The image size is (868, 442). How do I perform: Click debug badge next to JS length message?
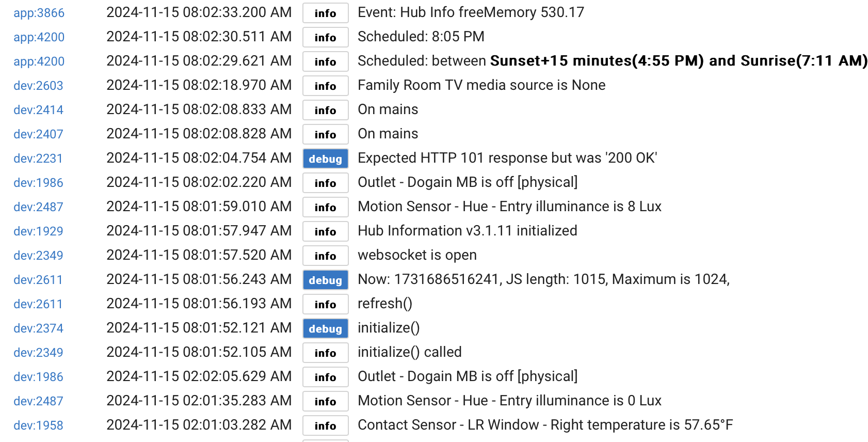(325, 280)
